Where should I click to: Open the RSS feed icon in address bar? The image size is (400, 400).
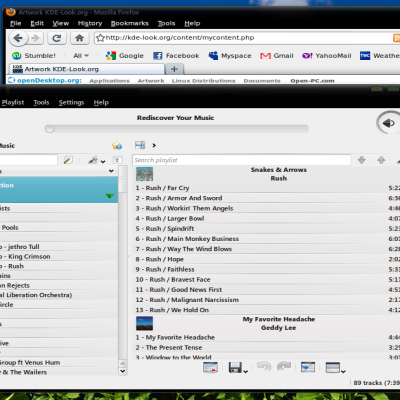[x=396, y=38]
